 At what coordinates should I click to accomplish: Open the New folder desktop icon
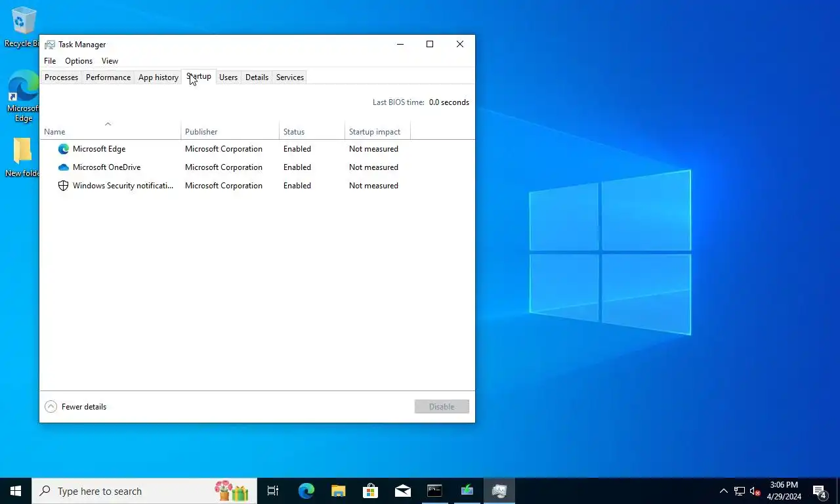pos(22,157)
